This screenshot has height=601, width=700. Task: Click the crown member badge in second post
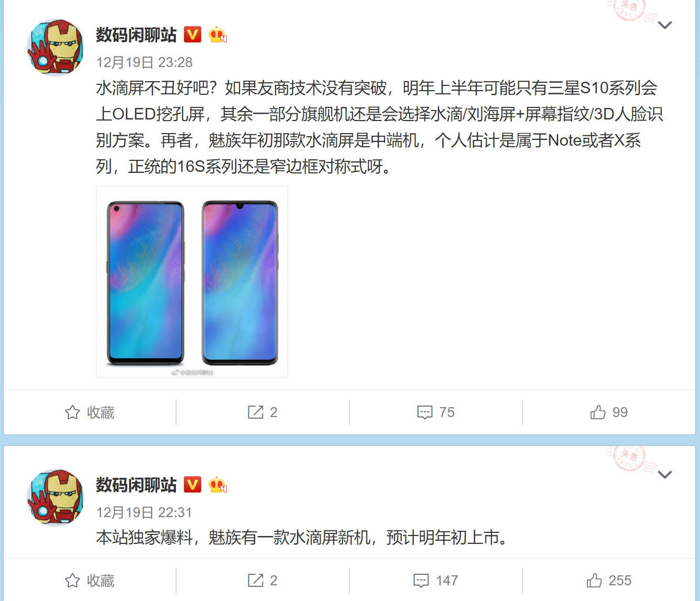point(217,485)
